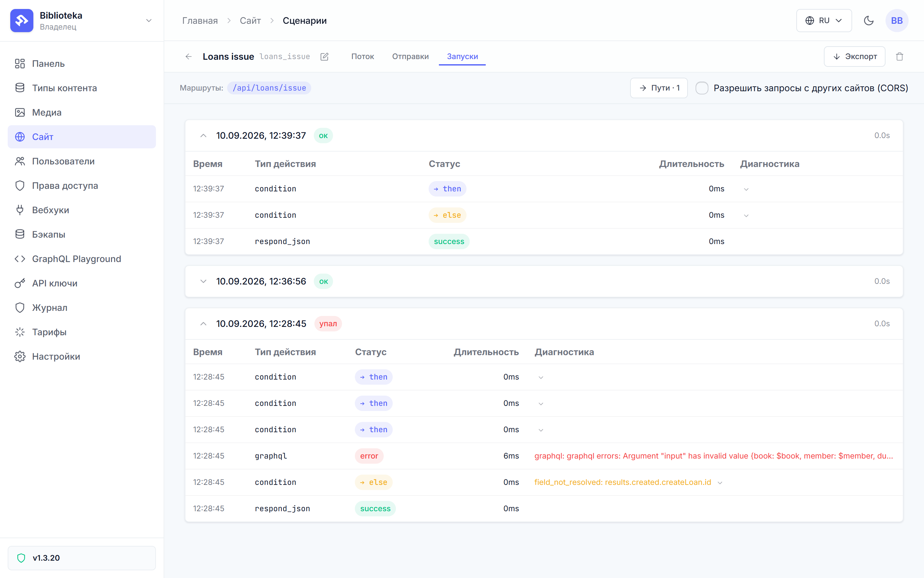Open the Тарифы section
Screen dimensions: 924x578
tap(82, 332)
